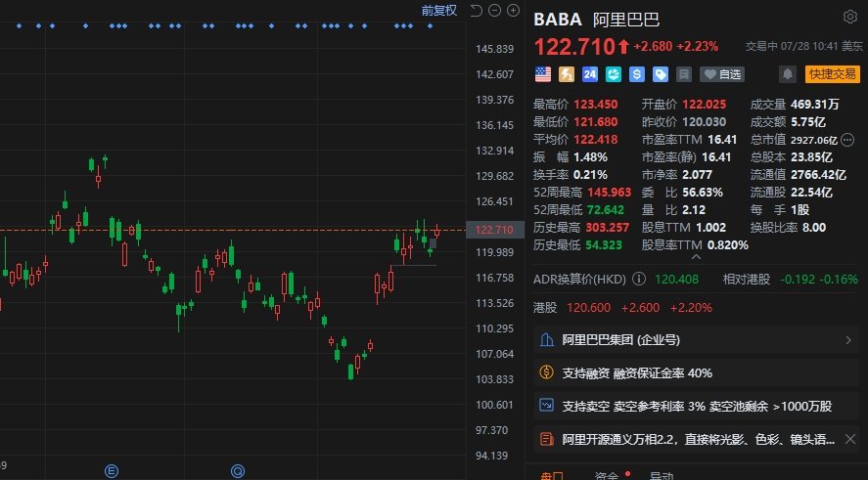Switch to the 资金 tab
The image size is (868, 480).
click(607, 476)
